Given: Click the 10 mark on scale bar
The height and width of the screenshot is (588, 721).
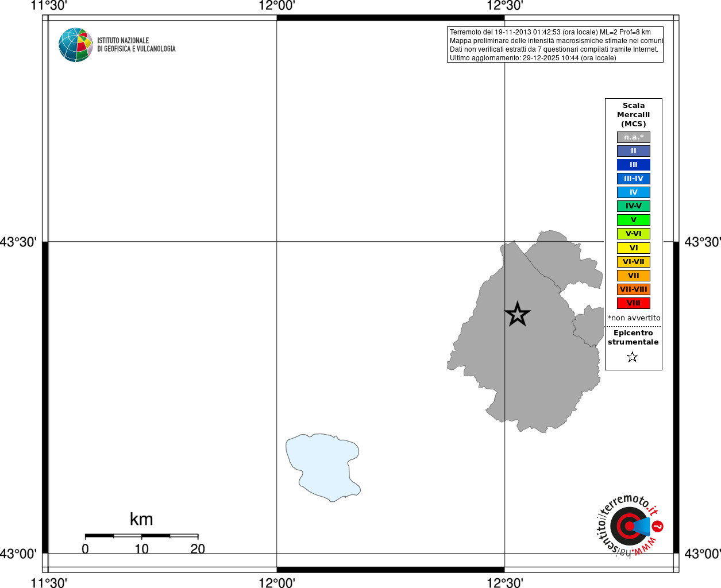Looking at the screenshot, I should pyautogui.click(x=141, y=549).
